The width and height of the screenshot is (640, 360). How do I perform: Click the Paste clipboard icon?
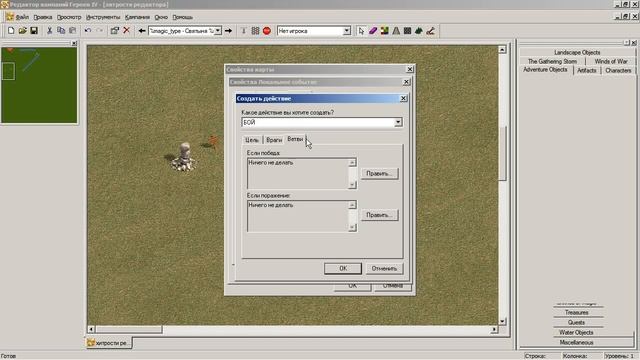(x=72, y=31)
